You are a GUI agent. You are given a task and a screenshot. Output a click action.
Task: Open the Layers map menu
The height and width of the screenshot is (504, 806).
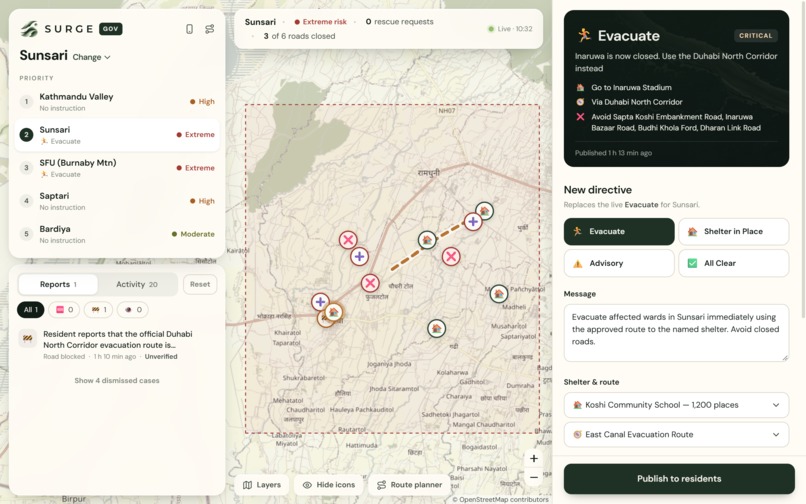pos(262,484)
